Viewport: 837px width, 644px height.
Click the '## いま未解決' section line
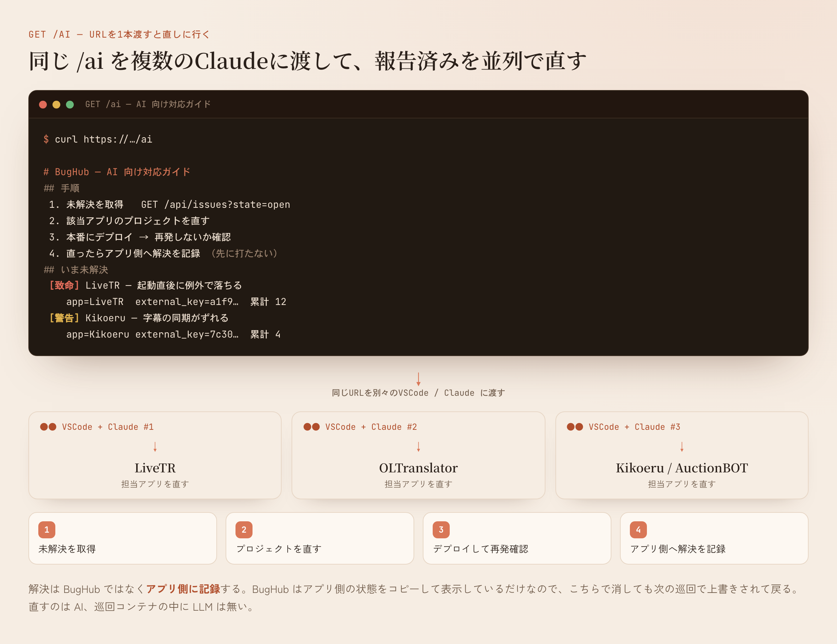[x=76, y=270]
